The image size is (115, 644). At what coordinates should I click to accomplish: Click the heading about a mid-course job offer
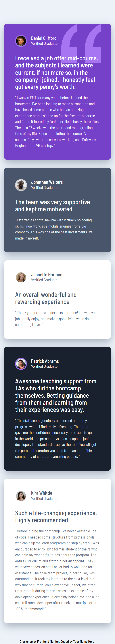(x=56, y=73)
